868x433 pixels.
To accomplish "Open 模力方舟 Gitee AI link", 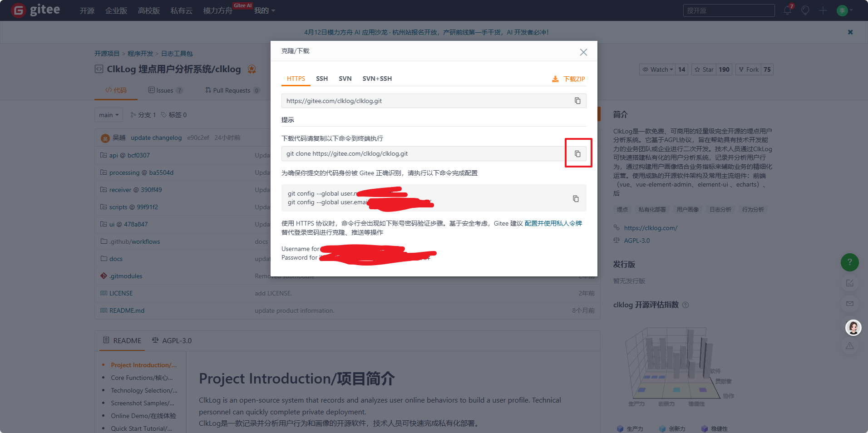I will click(218, 10).
